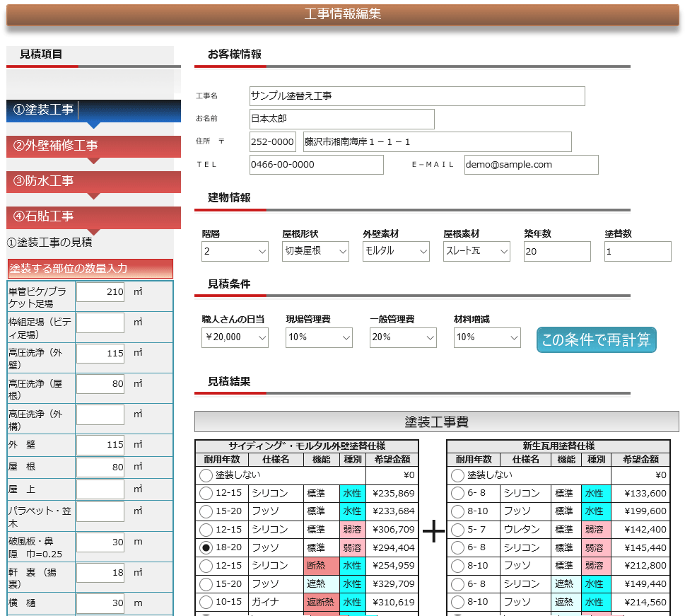The image size is (685, 616).
Task: Select roof 8-10 フッソ 遮熱 ¥214,560 radio
Action: 457,603
